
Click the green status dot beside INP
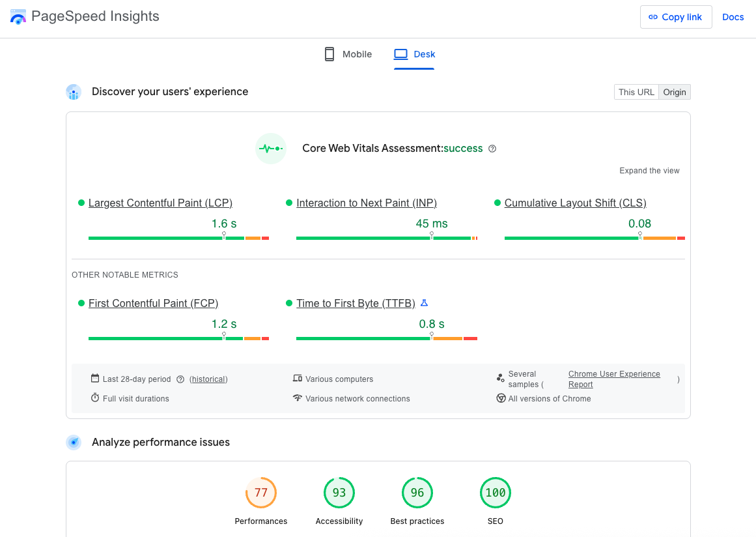click(289, 203)
